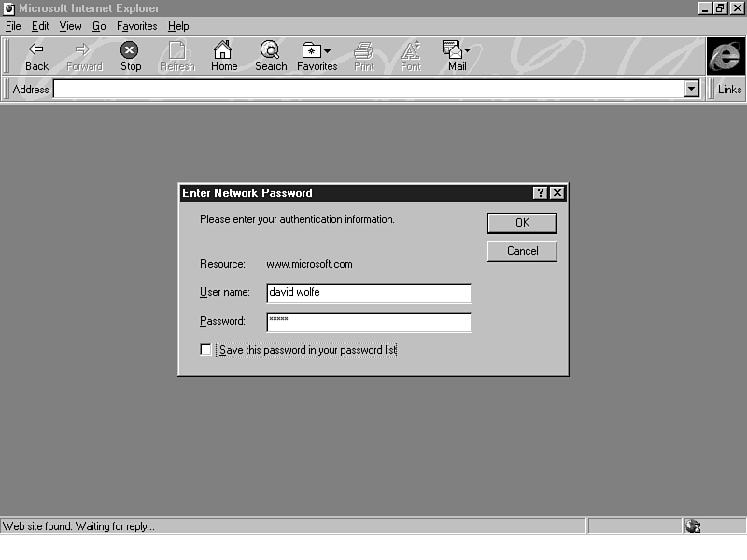Image resolution: width=747 pixels, height=560 pixels.
Task: Expand the Links toolbar
Action: 729,89
